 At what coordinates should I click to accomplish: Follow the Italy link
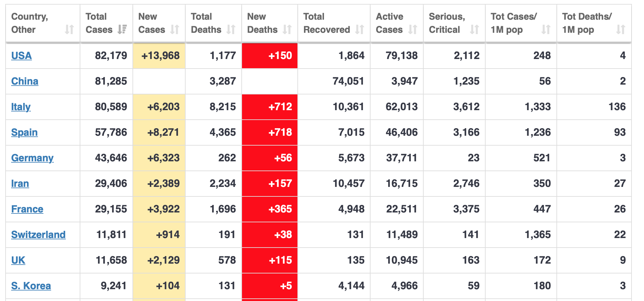coord(21,107)
